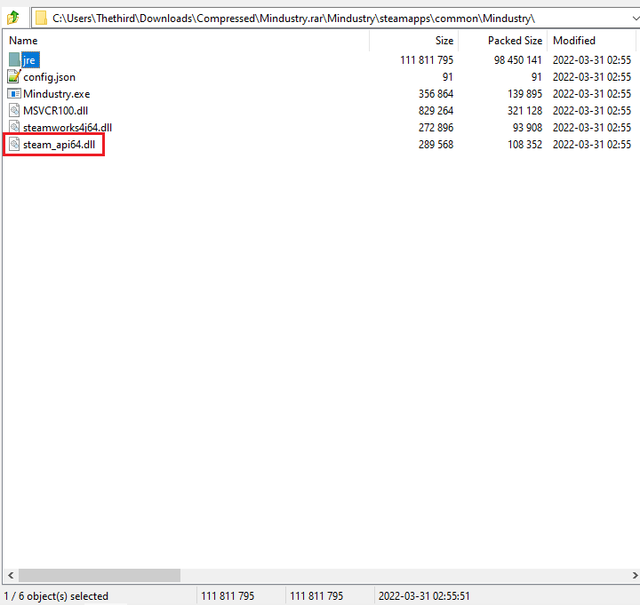640x605 pixels.
Task: Sort by the Modified column header
Action: 574,41
